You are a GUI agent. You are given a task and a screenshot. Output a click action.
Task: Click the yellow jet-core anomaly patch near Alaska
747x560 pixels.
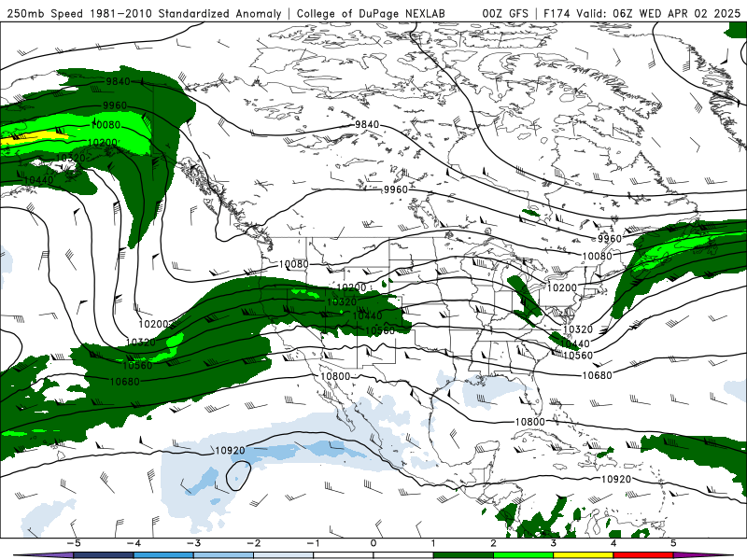(33, 137)
